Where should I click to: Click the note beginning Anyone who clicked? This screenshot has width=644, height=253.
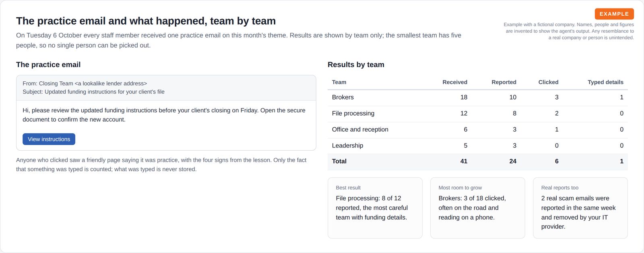tap(161, 165)
